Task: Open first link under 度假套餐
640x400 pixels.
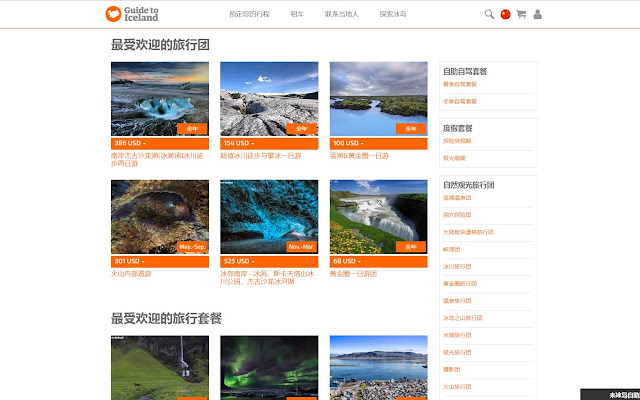Action: pos(457,141)
